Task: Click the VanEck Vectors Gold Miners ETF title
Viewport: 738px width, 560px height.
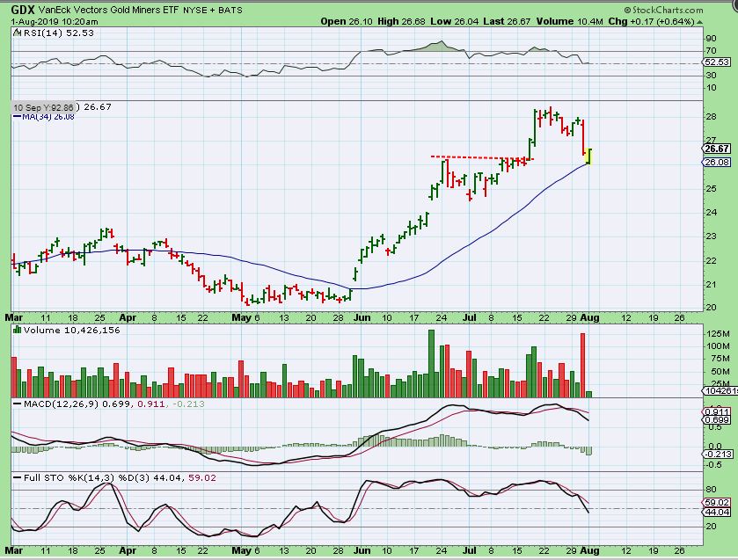Action: [108, 10]
